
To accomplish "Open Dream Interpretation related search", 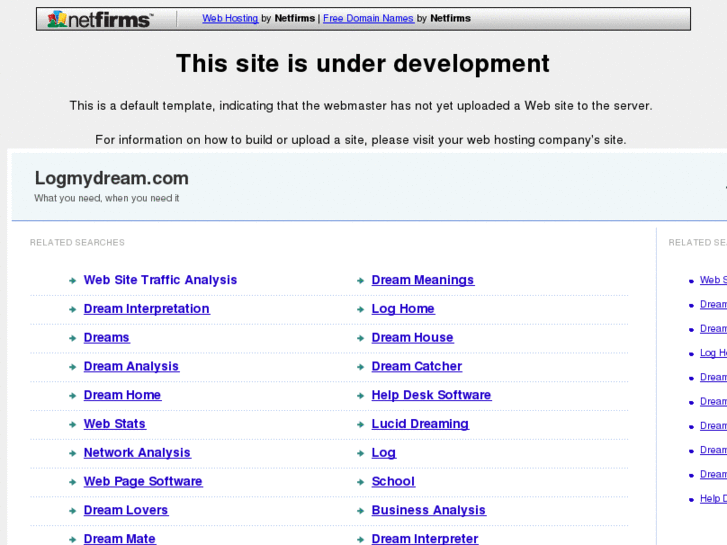I will click(147, 308).
